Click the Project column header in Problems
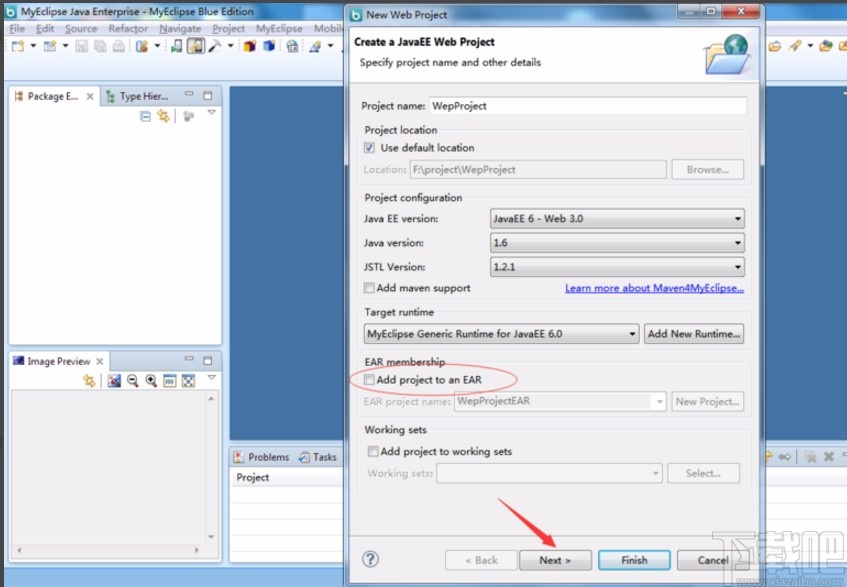 coord(253,477)
